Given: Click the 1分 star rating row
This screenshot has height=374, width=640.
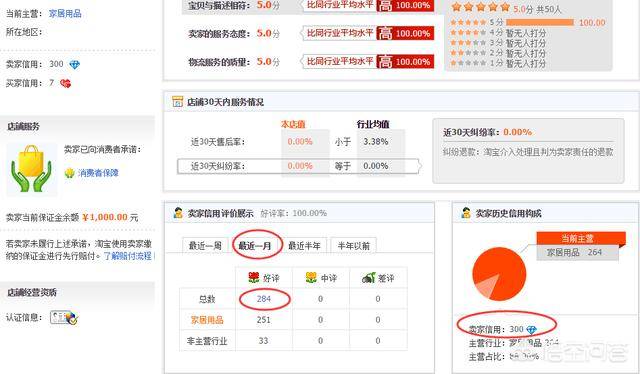Looking at the screenshot, I should pos(498,63).
